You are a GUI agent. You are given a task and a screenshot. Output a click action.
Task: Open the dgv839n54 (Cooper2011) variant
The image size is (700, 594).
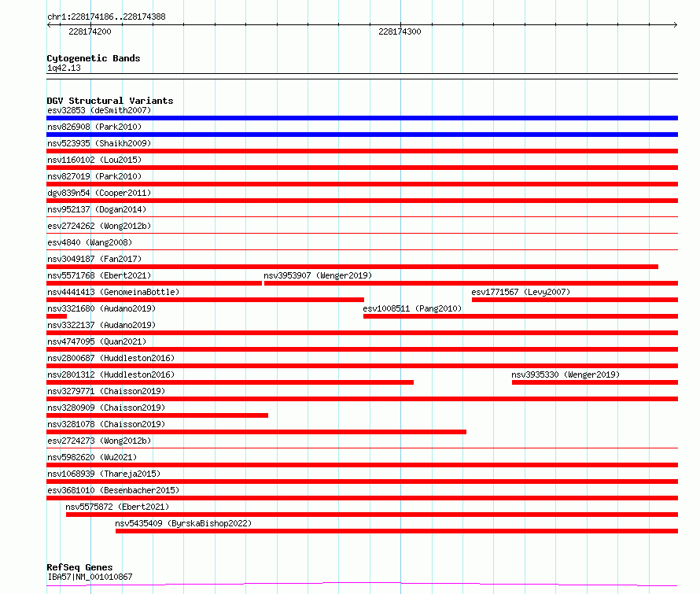[x=99, y=193]
